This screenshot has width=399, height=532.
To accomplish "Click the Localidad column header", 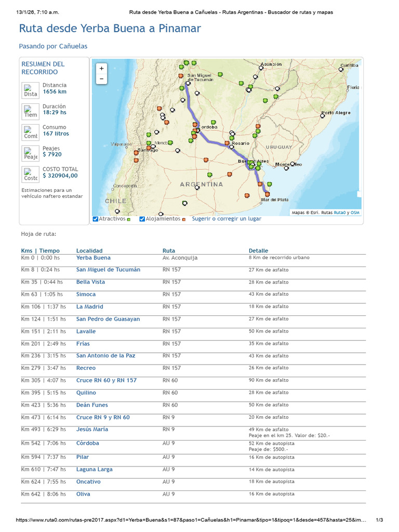I will click(89, 251).
